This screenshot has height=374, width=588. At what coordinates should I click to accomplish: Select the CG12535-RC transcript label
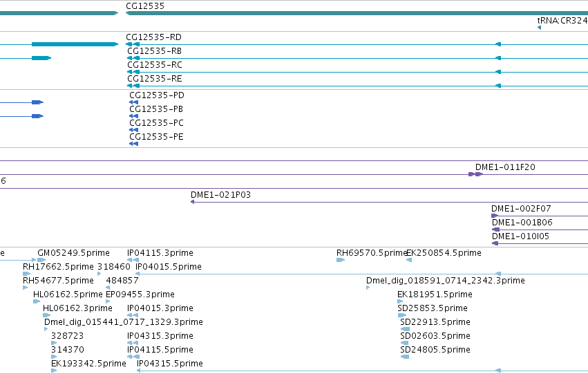tap(155, 65)
